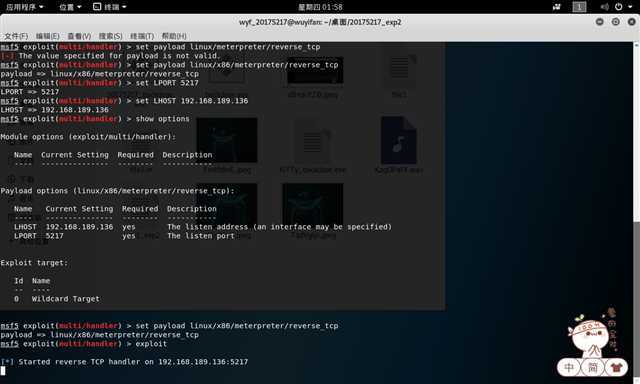Viewport: 640px width, 384px height.
Task: Open the 文件(F) menu
Action: 16,36
